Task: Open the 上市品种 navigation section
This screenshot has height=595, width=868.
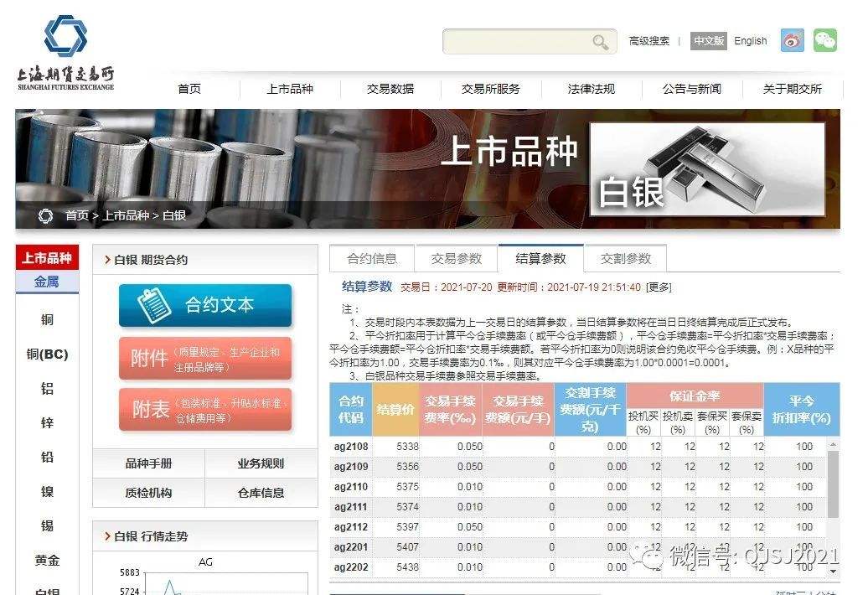Action: (x=288, y=89)
